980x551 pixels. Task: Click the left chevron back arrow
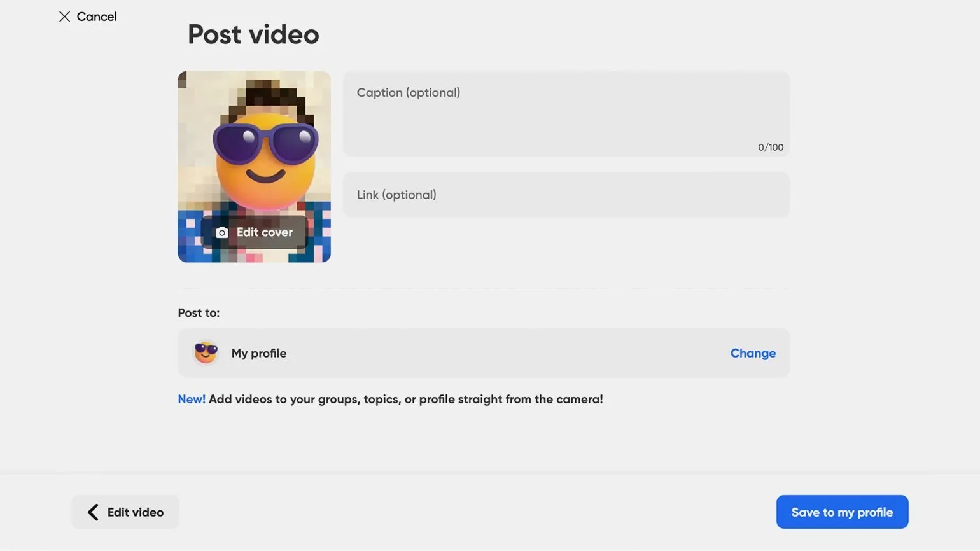click(93, 512)
